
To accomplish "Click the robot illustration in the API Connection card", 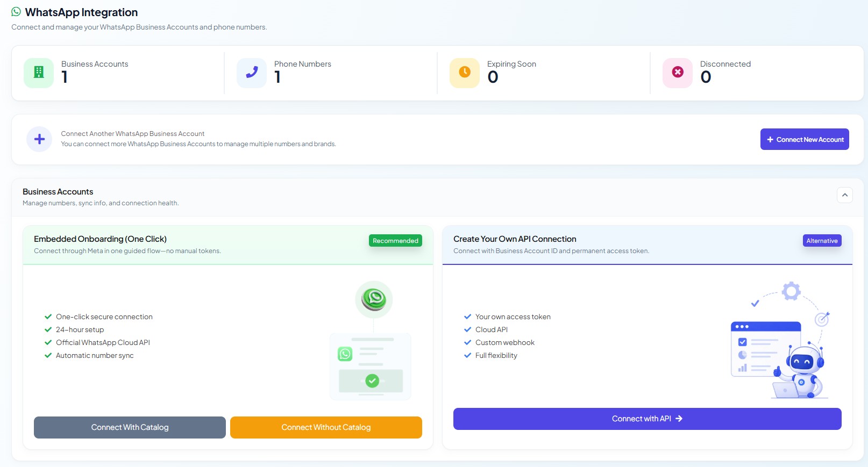I will click(780, 340).
